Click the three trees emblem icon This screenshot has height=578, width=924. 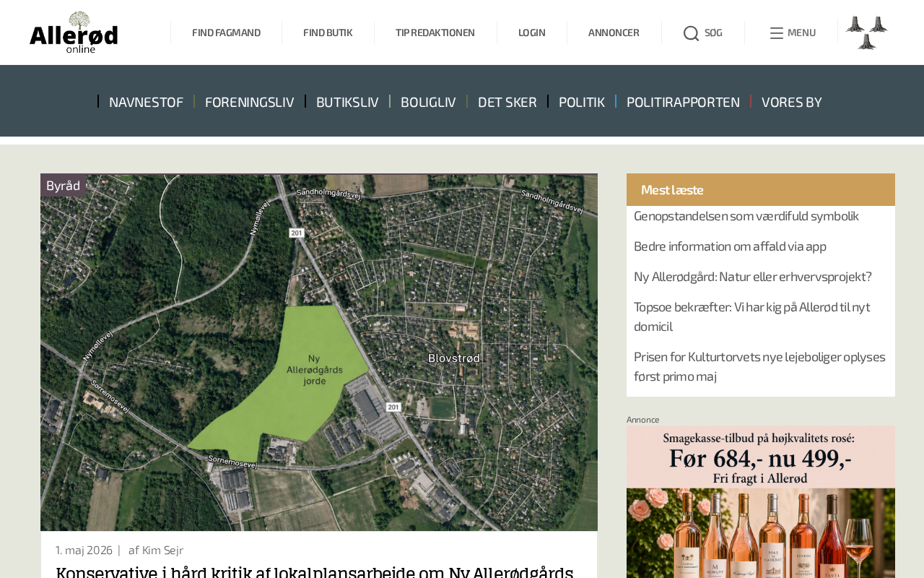[x=867, y=33]
